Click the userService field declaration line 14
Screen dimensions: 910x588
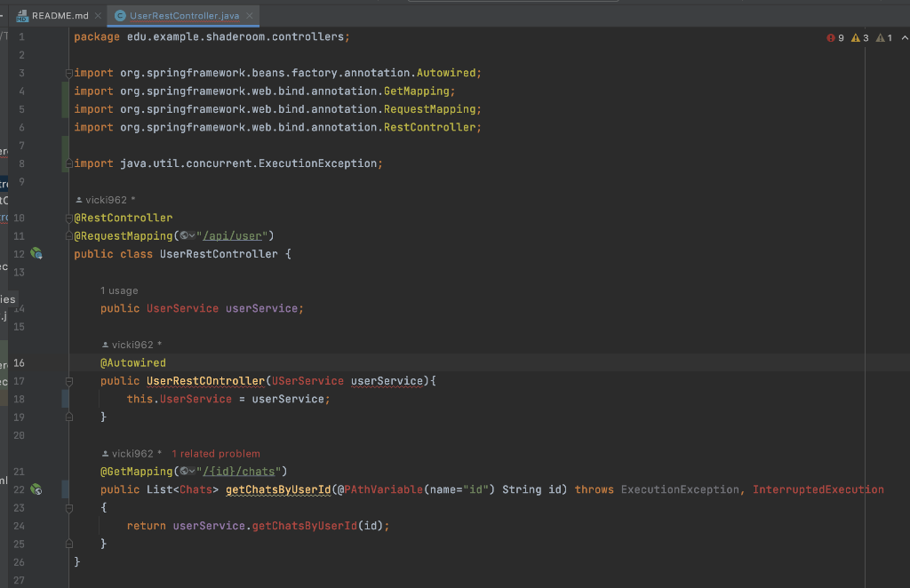(x=202, y=308)
